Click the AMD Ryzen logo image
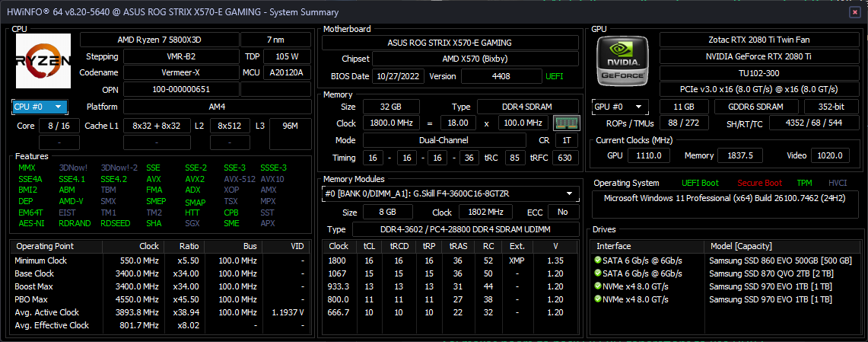 43,61
